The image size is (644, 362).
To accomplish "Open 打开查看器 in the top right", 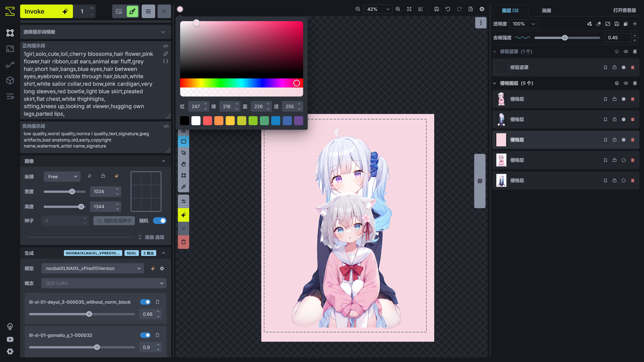I will click(624, 11).
